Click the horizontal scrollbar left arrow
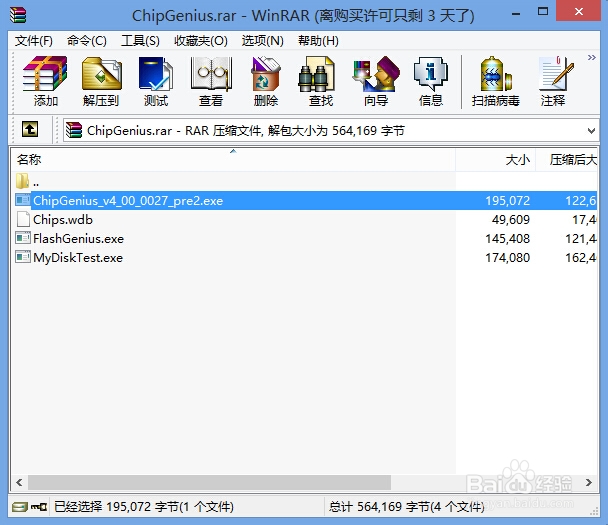Image resolution: width=608 pixels, height=525 pixels. click(x=19, y=482)
